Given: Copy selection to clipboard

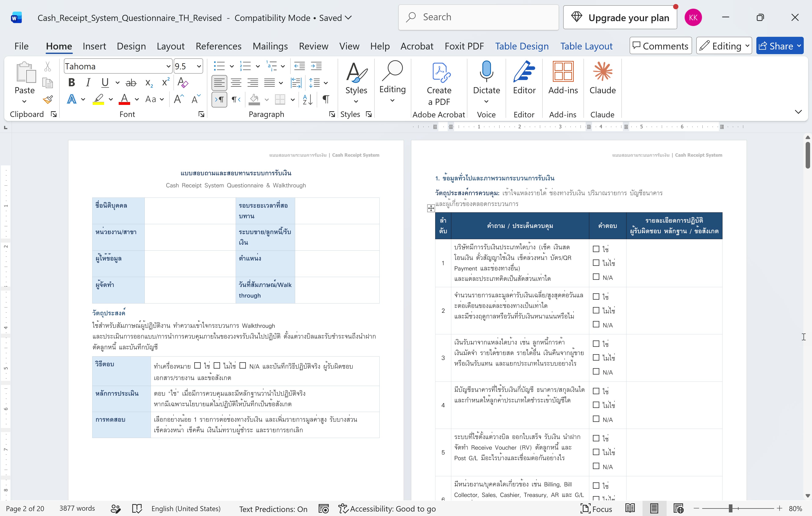Looking at the screenshot, I should click(x=48, y=83).
